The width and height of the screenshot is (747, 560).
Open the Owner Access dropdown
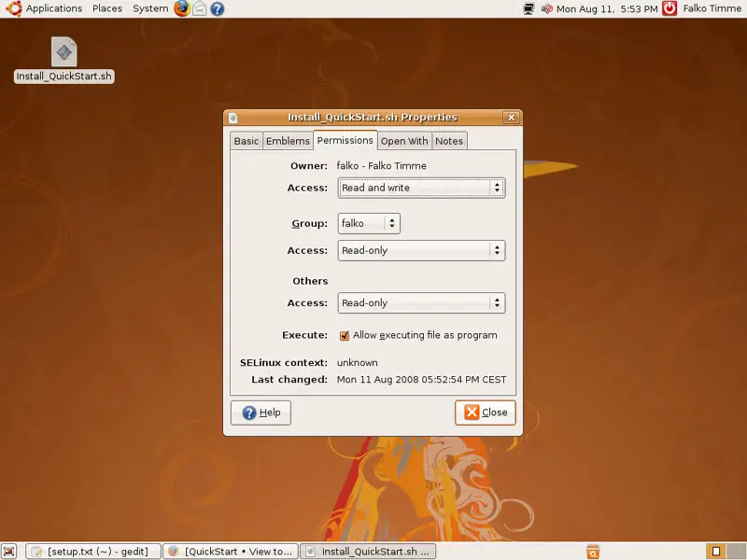click(421, 188)
